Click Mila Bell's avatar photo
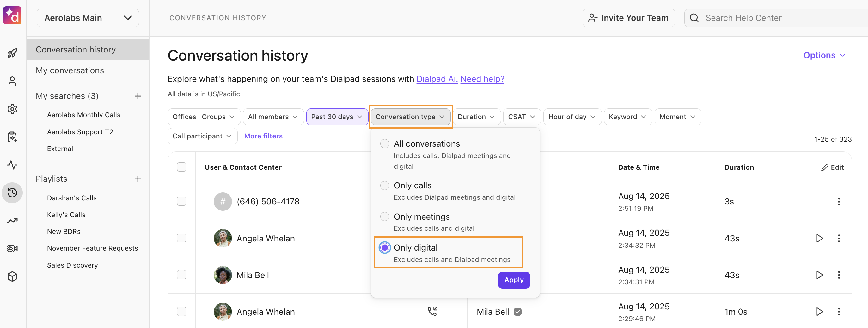The width and height of the screenshot is (868, 328). [223, 275]
